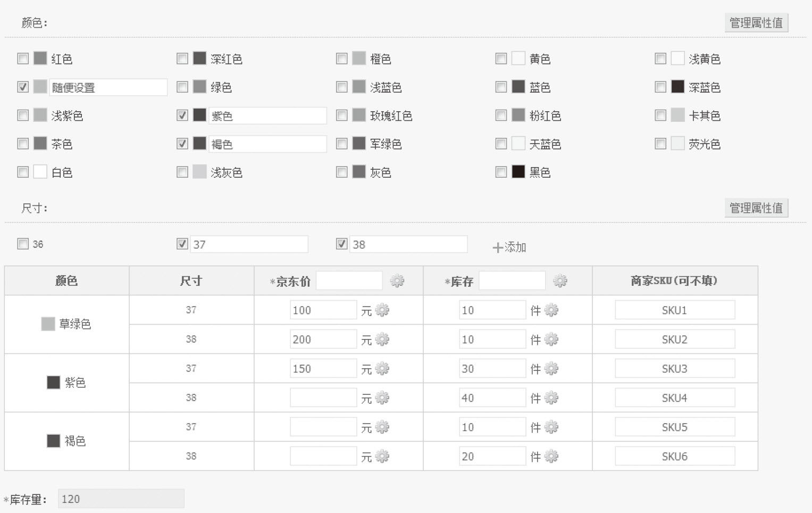Click empty price field in SKU6 row
Screen dimensions: 812x513
point(323,457)
